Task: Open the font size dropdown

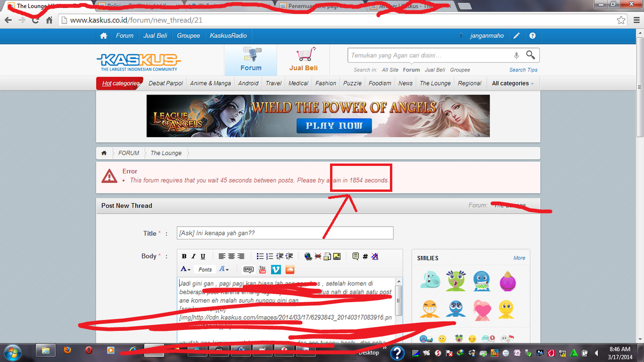Action: point(224,269)
